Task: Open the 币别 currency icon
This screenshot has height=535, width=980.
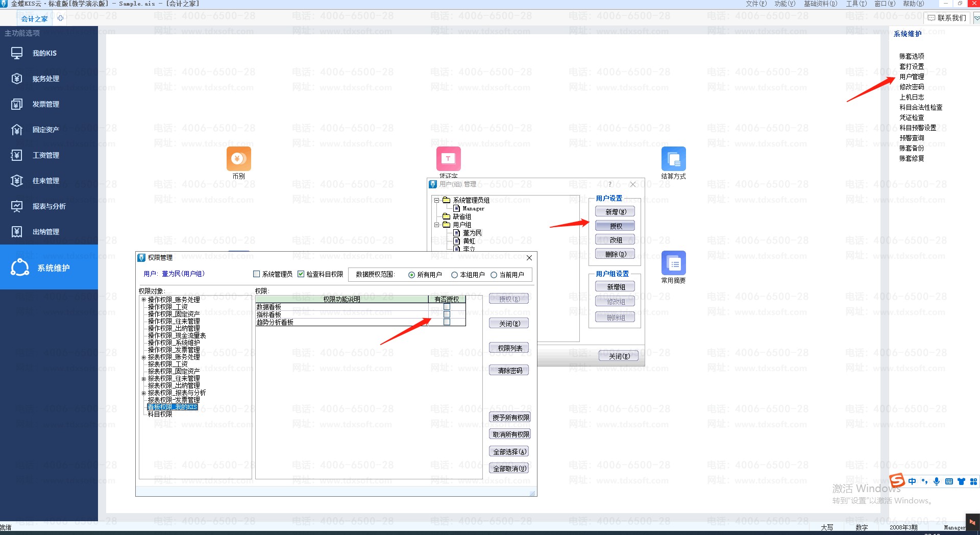Action: point(238,159)
